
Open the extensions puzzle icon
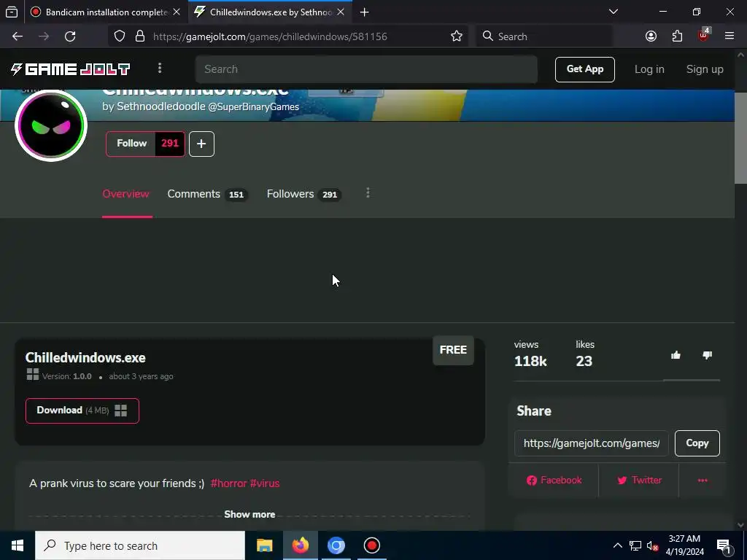677,36
